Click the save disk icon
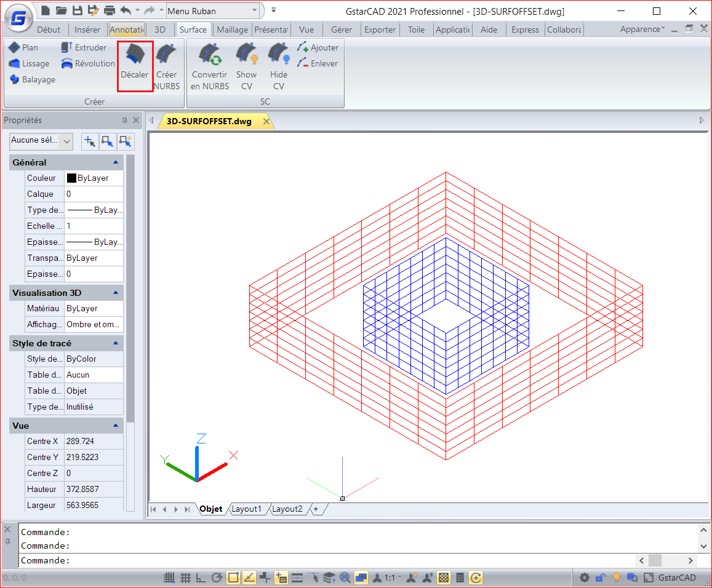 78,10
